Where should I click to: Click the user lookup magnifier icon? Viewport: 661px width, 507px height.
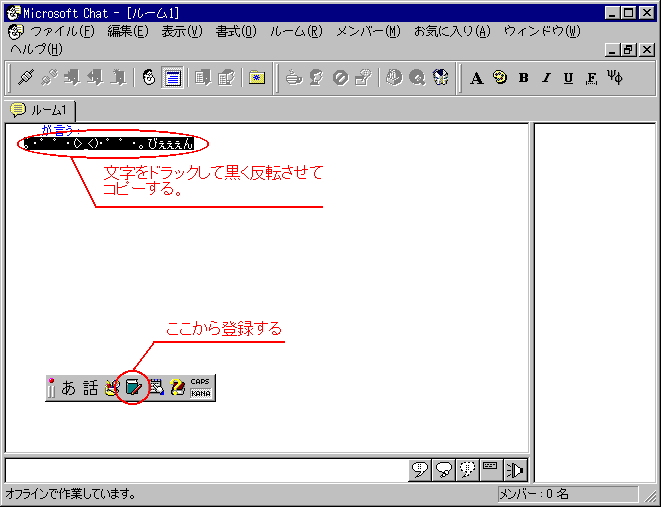417,78
